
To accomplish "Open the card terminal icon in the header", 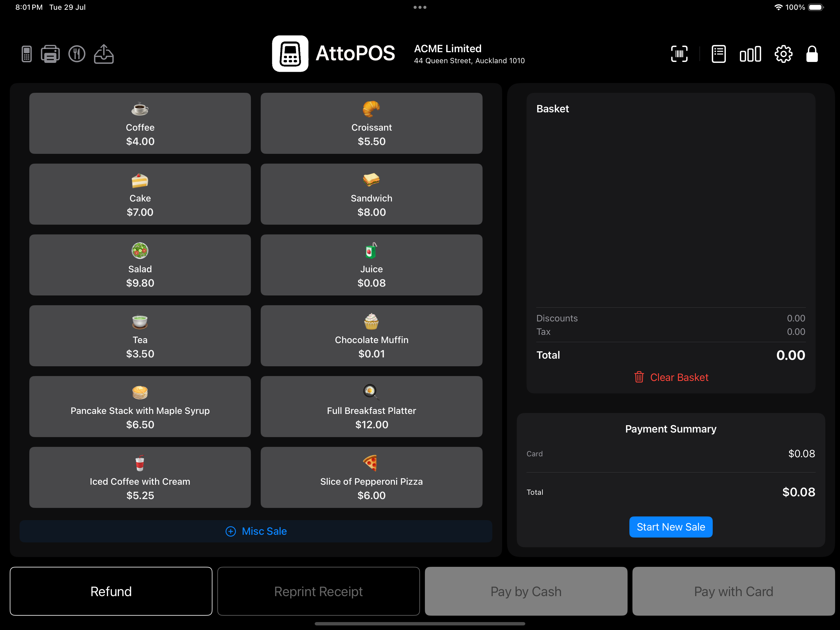I will click(27, 54).
